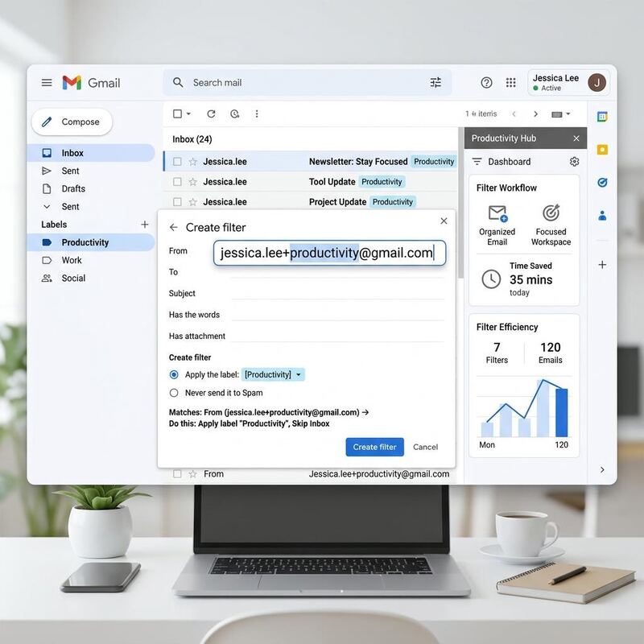Click Productivity tag on Tool Update email
Screen dimensions: 644x644
coord(382,182)
